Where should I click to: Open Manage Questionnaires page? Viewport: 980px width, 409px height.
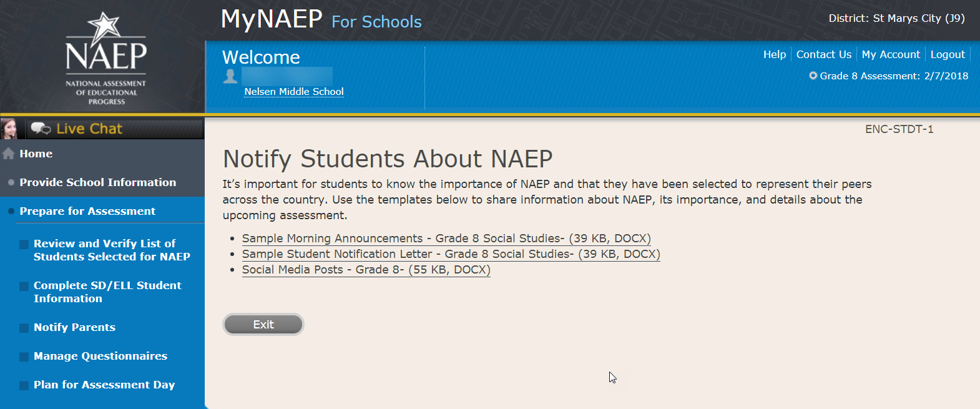coord(100,356)
